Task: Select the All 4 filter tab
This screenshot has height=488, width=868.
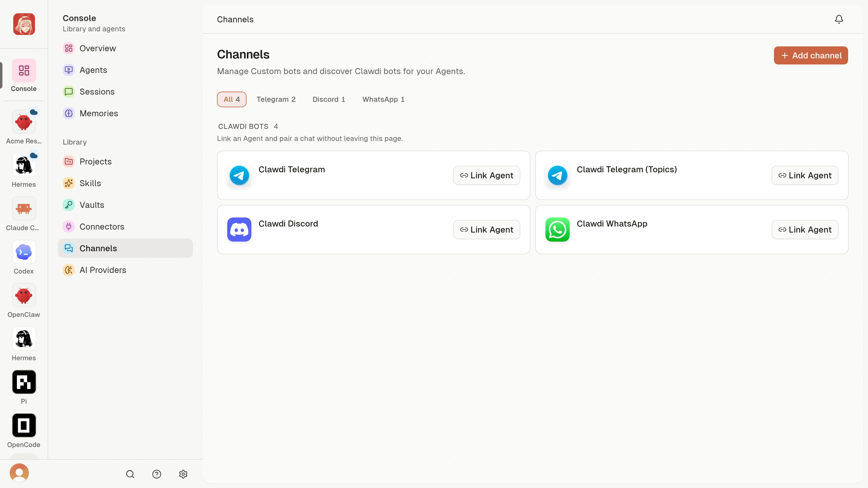Action: click(231, 99)
